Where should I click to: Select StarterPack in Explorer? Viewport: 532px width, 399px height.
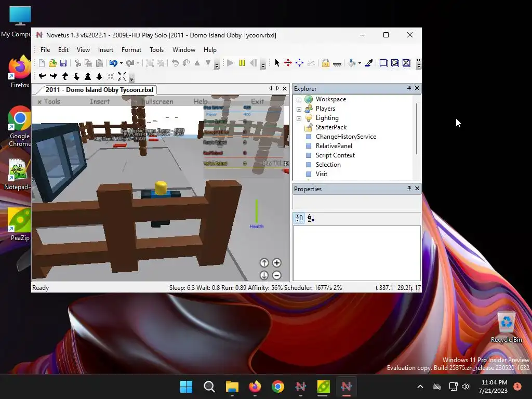pyautogui.click(x=331, y=127)
